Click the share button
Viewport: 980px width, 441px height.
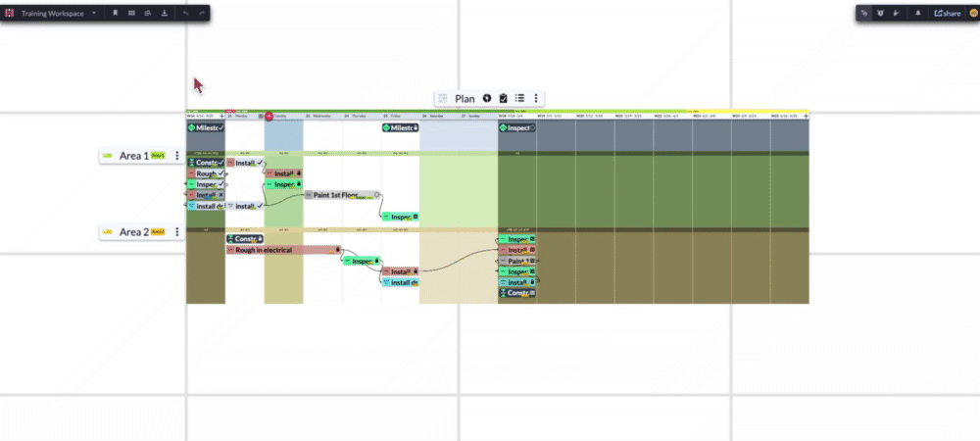click(947, 14)
